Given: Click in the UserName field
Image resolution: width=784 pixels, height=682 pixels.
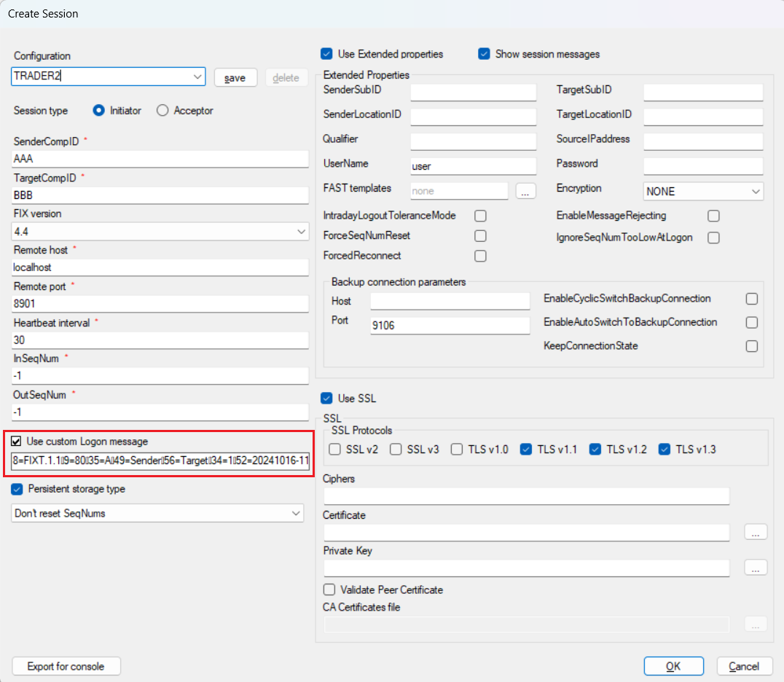Looking at the screenshot, I should pos(472,166).
